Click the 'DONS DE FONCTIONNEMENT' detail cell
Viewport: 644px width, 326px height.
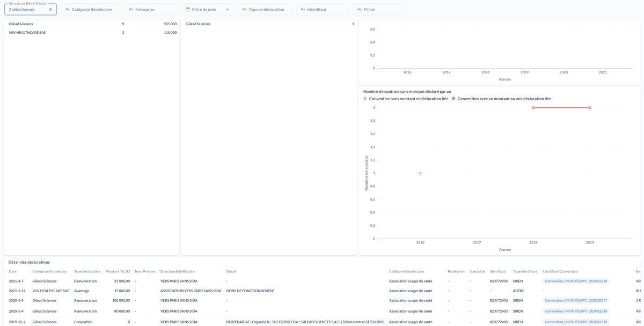click(251, 291)
